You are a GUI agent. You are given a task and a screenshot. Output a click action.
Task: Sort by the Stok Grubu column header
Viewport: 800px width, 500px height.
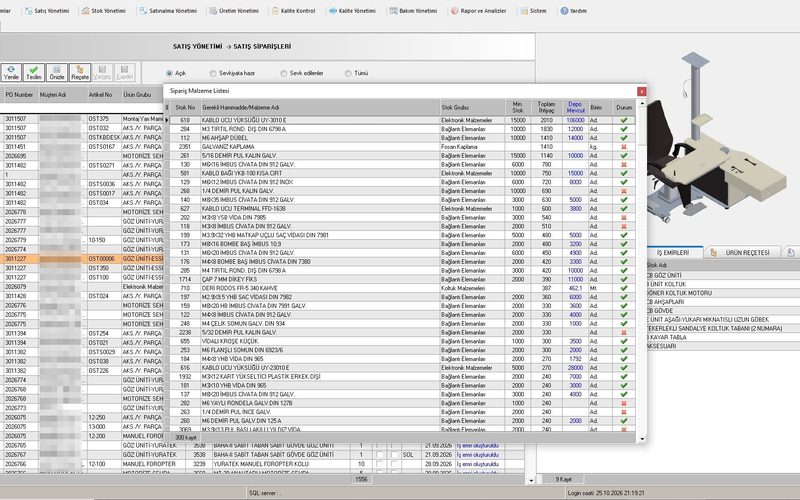(x=472, y=108)
